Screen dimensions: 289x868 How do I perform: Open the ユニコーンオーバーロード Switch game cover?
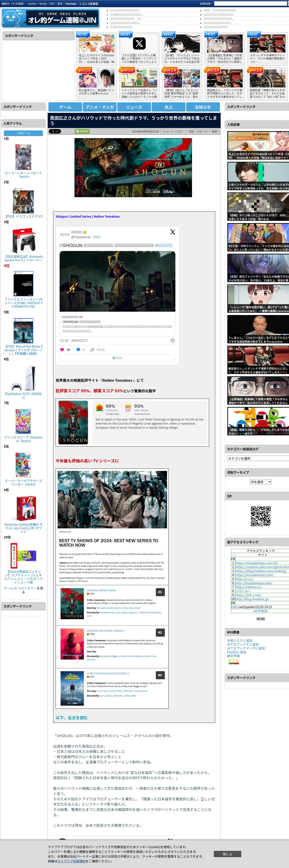pyautogui.click(x=23, y=157)
